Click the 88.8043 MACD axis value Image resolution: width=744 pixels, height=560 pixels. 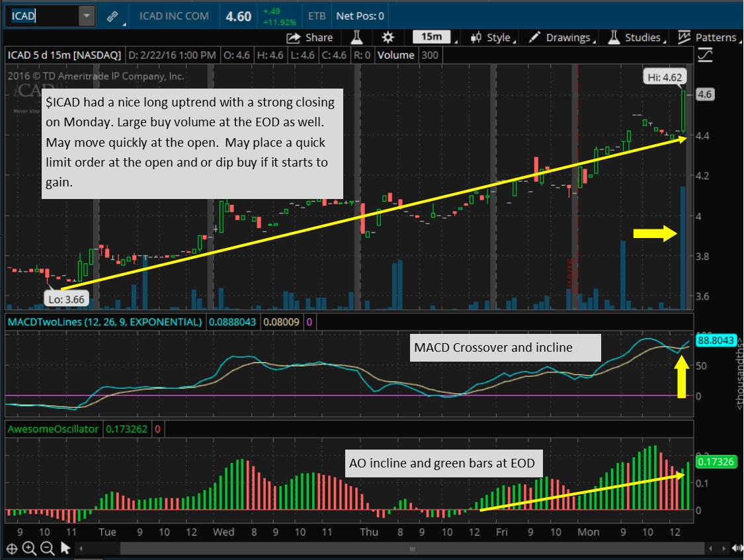[x=716, y=340]
